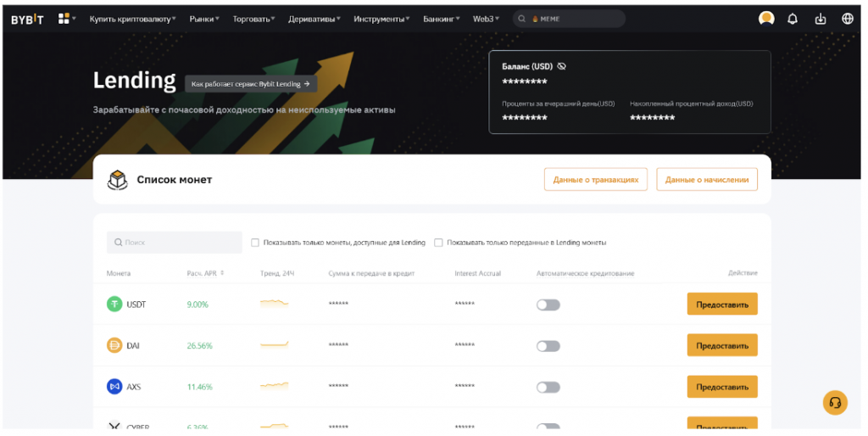This screenshot has width=868, height=436.
Task: Open the support headset chat button
Action: coord(835,402)
